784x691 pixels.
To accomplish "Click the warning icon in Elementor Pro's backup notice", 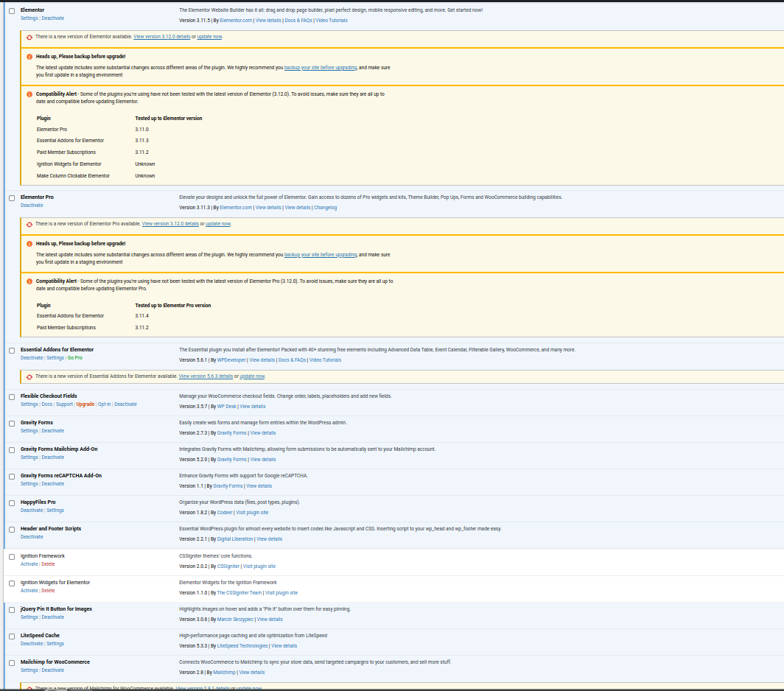I will click(x=29, y=244).
